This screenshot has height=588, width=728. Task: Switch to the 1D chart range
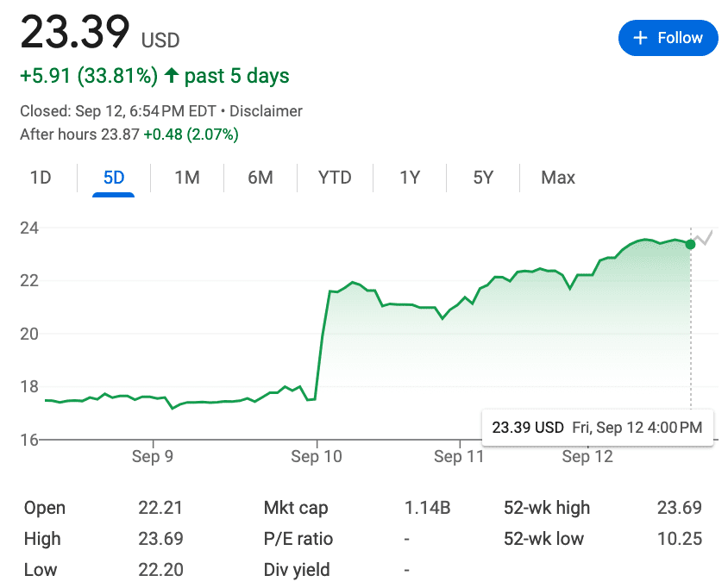click(41, 178)
